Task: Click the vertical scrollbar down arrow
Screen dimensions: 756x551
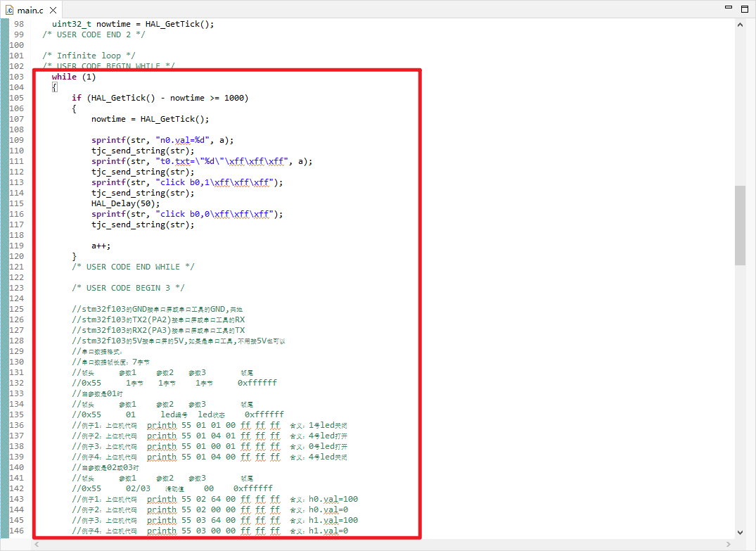Action: [x=741, y=533]
